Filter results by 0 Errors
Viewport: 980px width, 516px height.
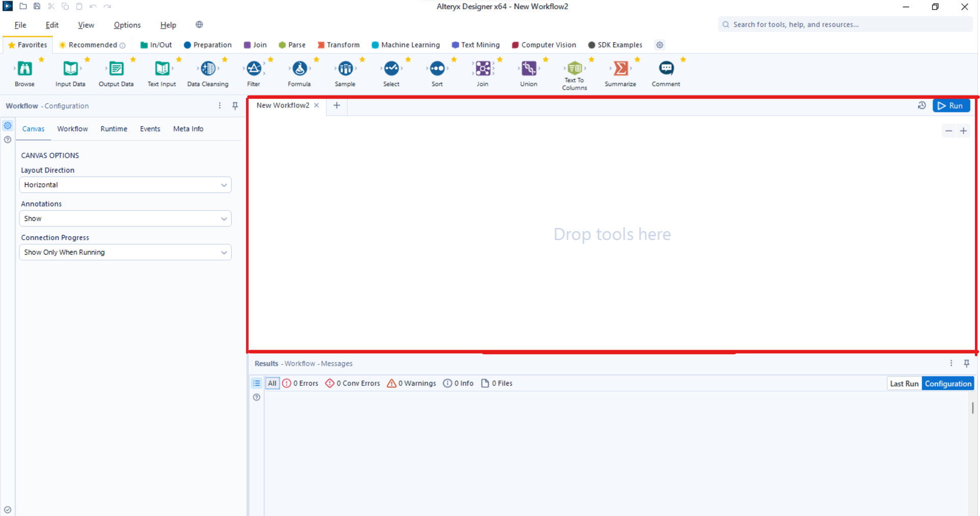[x=301, y=383]
